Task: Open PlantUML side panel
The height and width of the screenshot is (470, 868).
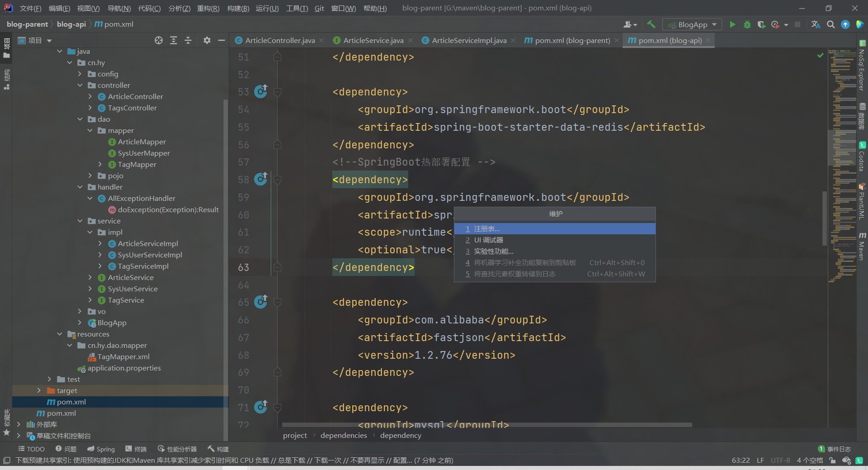Action: click(862, 201)
